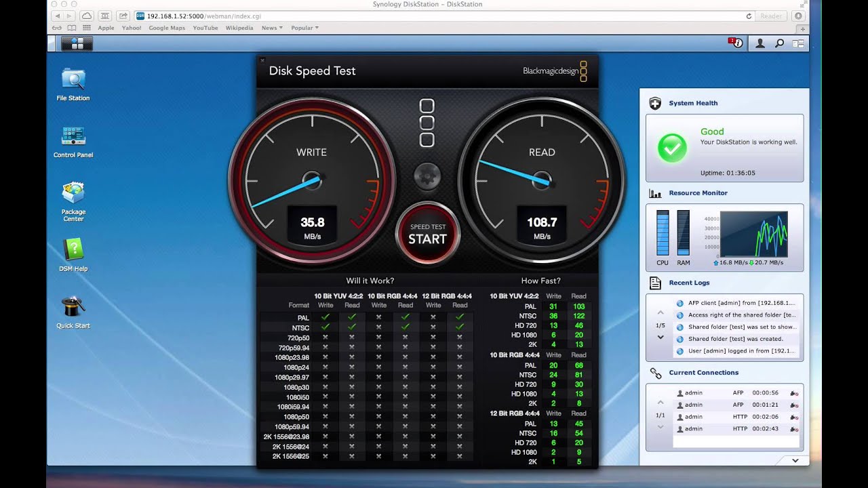Go back in browser history

56,16
